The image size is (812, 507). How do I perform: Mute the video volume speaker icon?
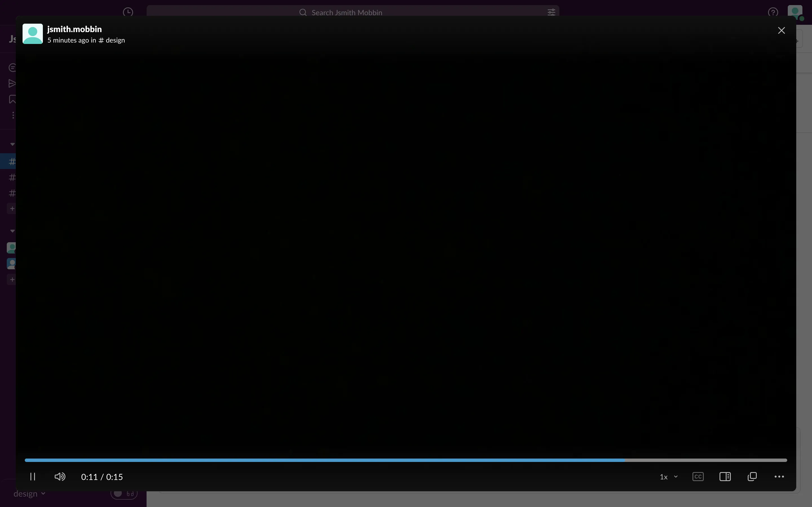(60, 477)
